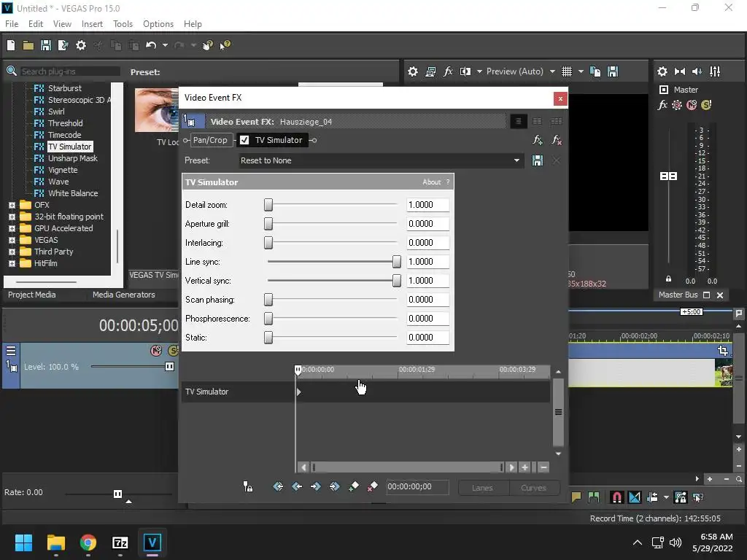
Task: Add plug-in chain effect in Video Event FX
Action: (538, 140)
